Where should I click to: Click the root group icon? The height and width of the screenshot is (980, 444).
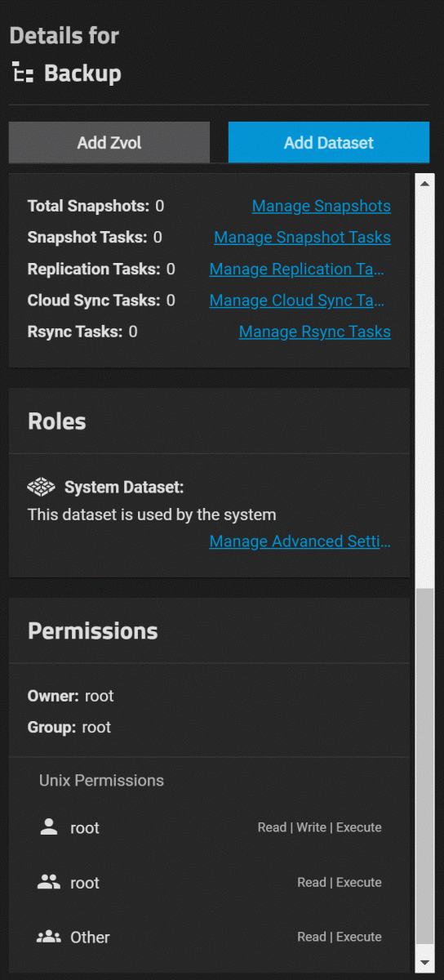pyautogui.click(x=49, y=882)
